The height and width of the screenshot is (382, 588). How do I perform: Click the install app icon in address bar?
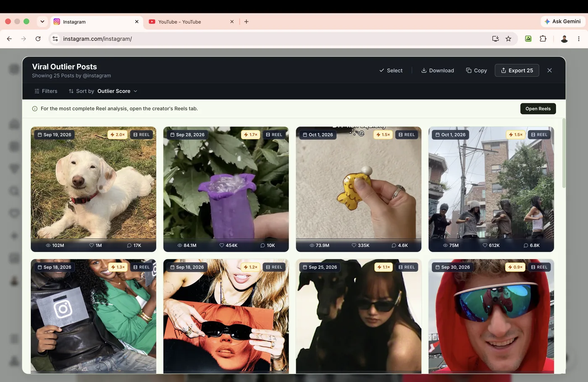(x=496, y=39)
